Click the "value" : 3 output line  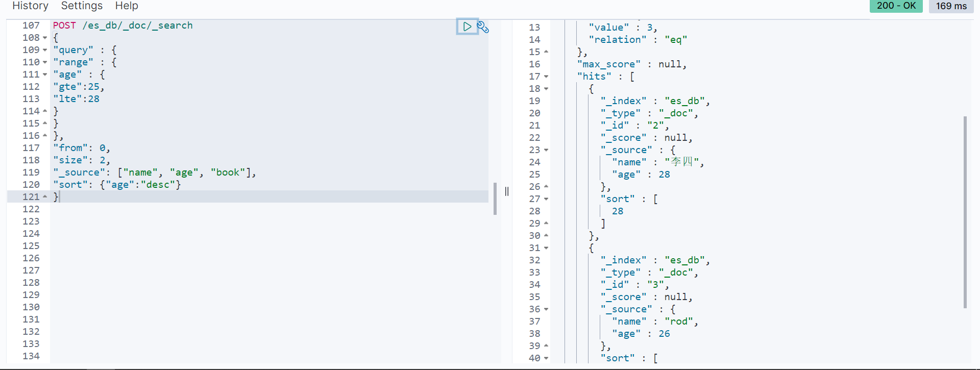coord(623,28)
